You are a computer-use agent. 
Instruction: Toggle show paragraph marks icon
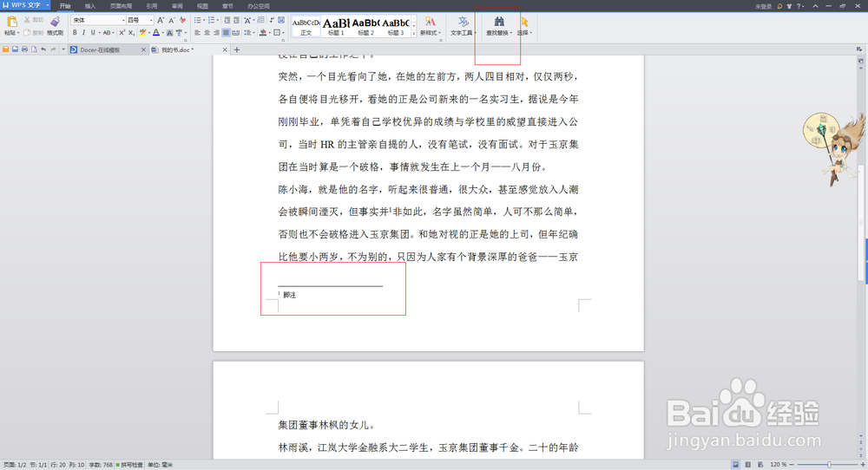coord(272,20)
